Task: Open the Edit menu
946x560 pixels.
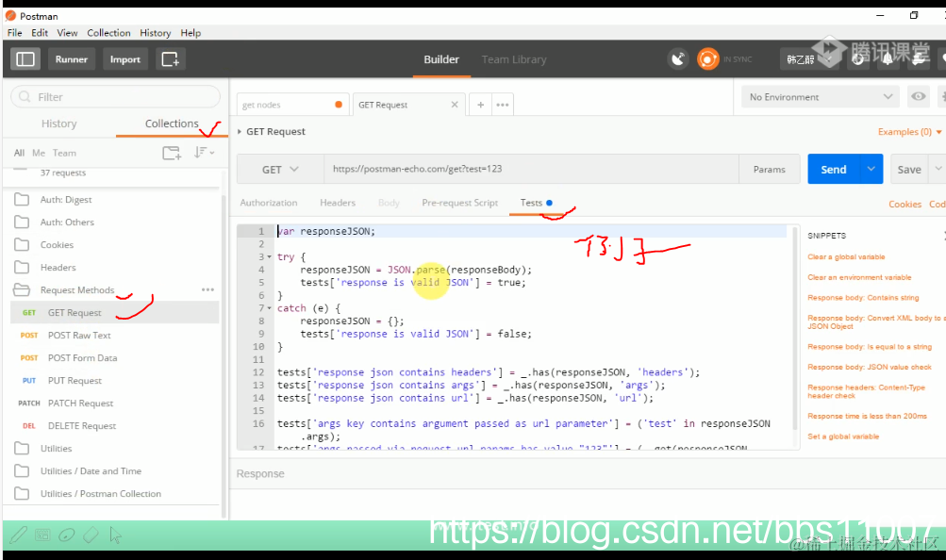Action: coord(40,33)
